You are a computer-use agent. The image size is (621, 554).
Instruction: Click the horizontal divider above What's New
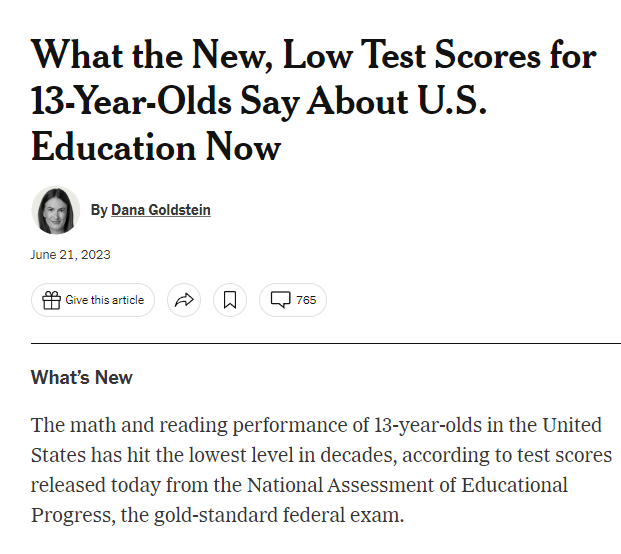click(325, 343)
